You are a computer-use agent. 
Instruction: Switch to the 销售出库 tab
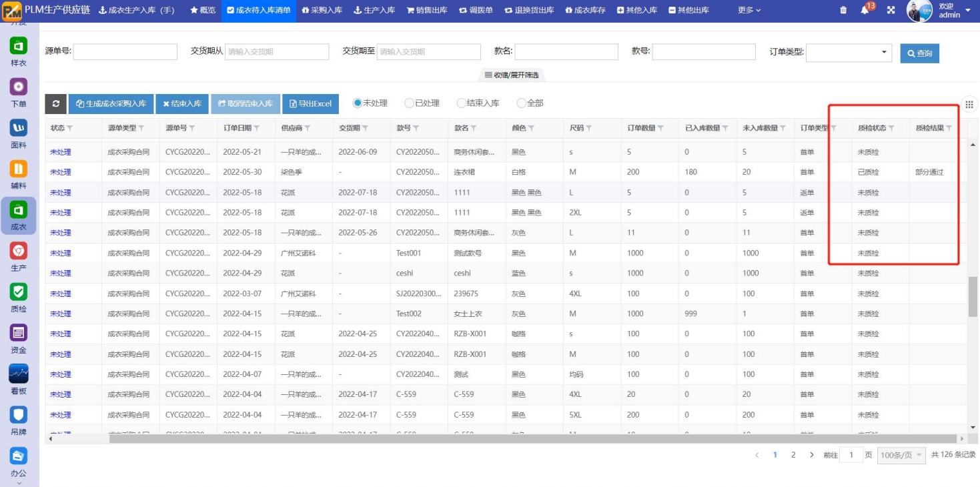[427, 11]
